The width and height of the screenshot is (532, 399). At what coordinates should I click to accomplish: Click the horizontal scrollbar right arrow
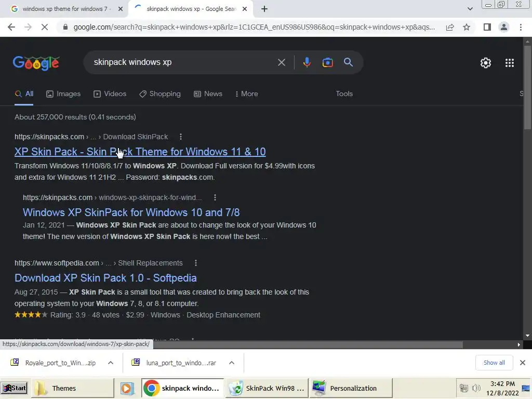(x=519, y=345)
